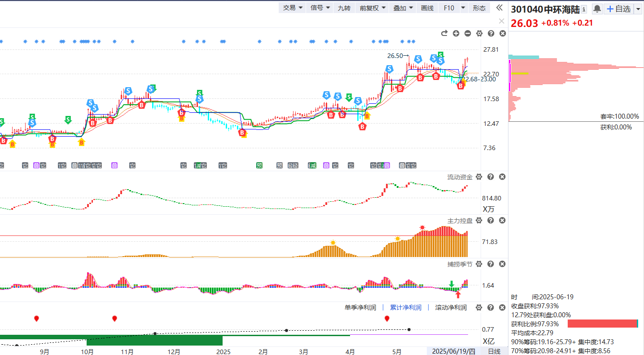This screenshot has height=355, width=644.
Task: Click the share arrow icon above main chart
Action: click(x=444, y=33)
